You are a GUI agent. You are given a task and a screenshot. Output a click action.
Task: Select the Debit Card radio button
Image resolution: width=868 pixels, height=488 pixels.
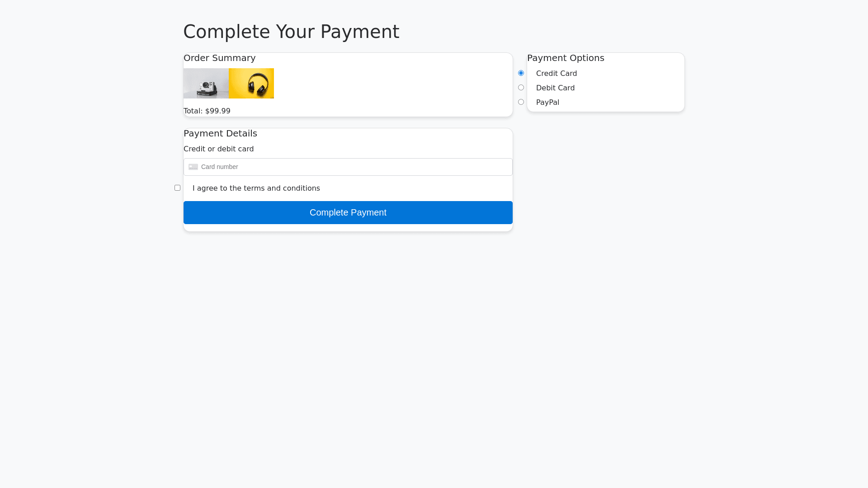[x=521, y=88]
